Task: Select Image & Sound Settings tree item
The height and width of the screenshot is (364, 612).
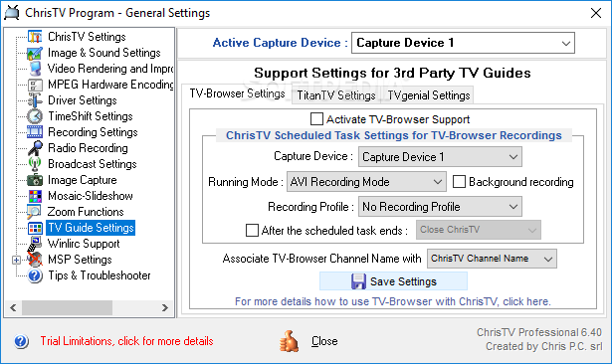Action: click(x=103, y=53)
